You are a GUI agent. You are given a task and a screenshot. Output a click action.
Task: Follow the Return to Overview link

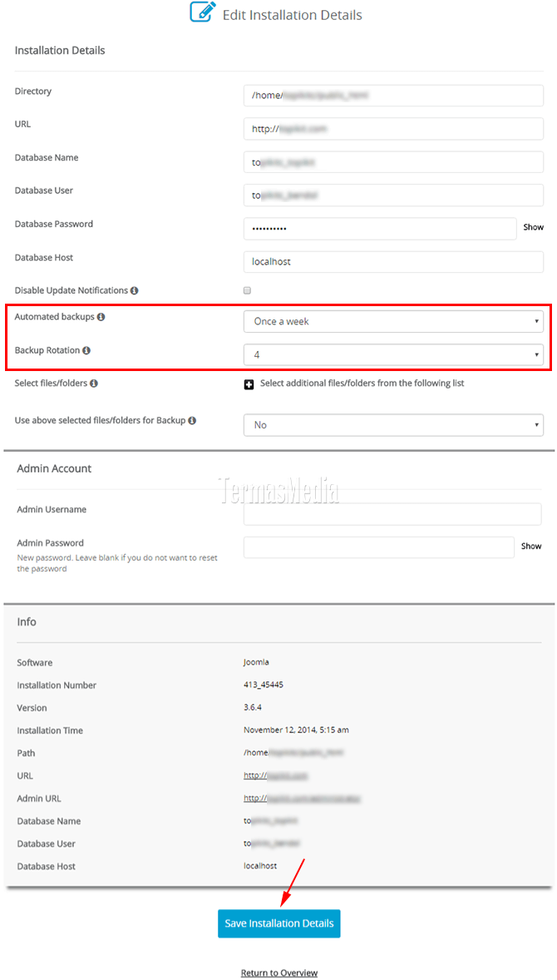pos(278,973)
